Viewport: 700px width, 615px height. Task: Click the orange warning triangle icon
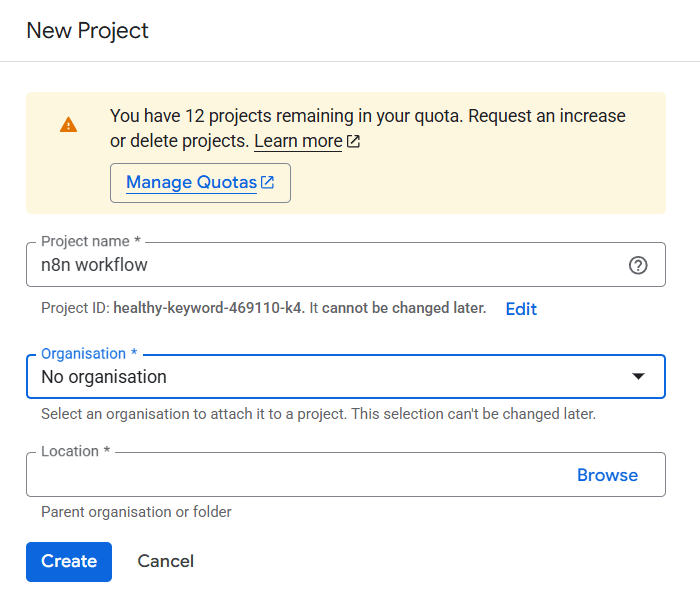tap(68, 125)
